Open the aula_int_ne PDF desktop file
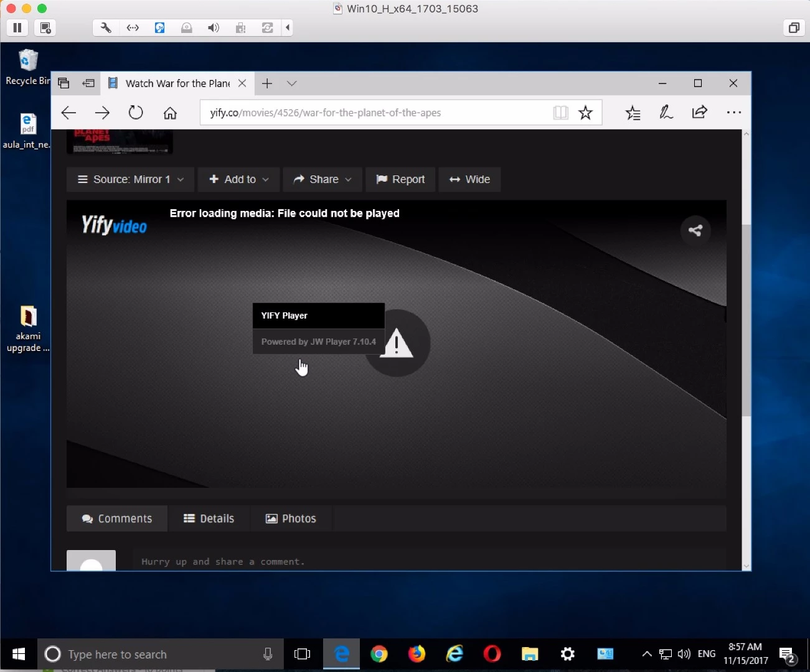This screenshot has width=810, height=672. 27,131
